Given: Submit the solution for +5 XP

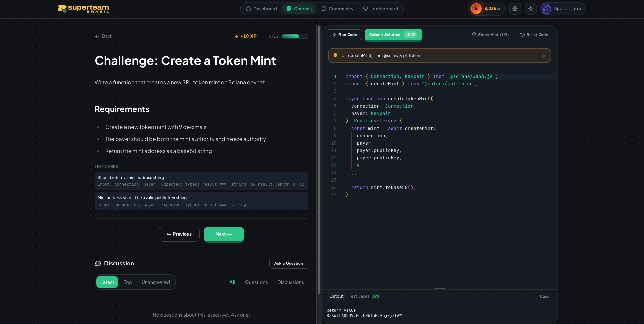Looking at the screenshot, I should coord(393,35).
